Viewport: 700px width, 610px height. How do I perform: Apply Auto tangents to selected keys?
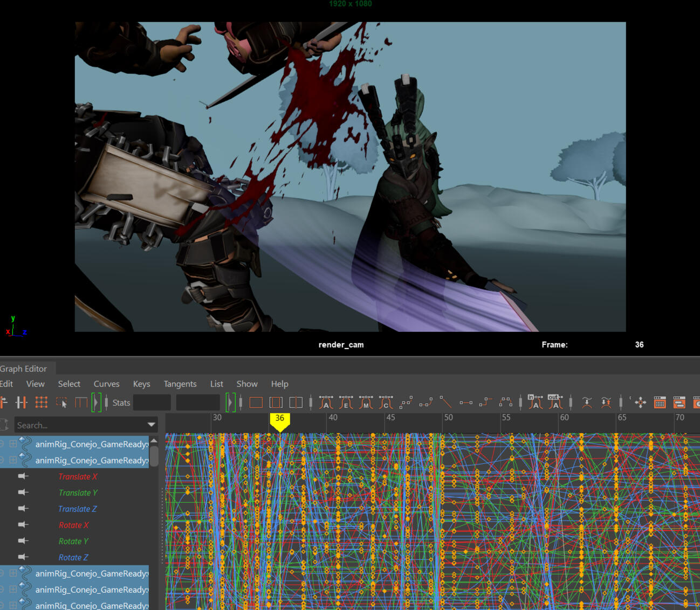coord(326,402)
